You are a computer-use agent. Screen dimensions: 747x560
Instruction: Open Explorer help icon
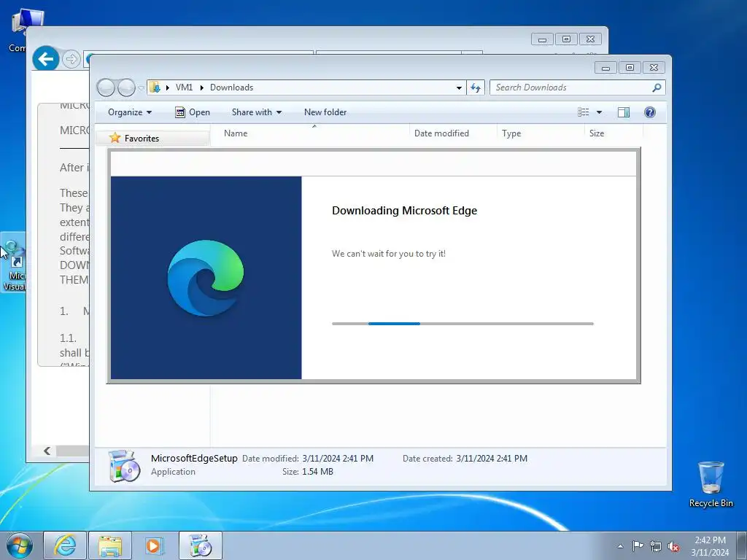pos(650,112)
